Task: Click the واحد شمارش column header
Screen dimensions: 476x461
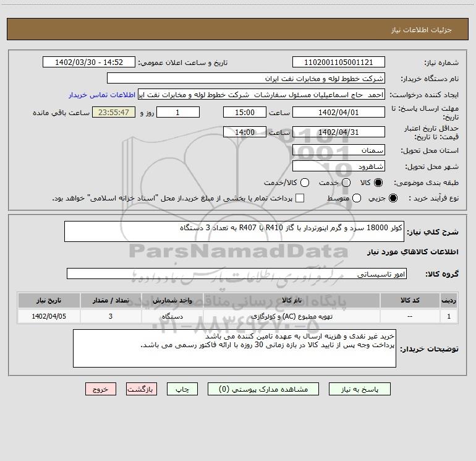Action: 172,300
